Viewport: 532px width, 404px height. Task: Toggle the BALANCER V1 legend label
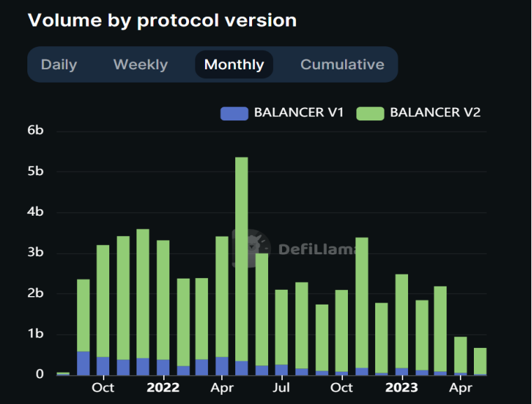(x=298, y=112)
